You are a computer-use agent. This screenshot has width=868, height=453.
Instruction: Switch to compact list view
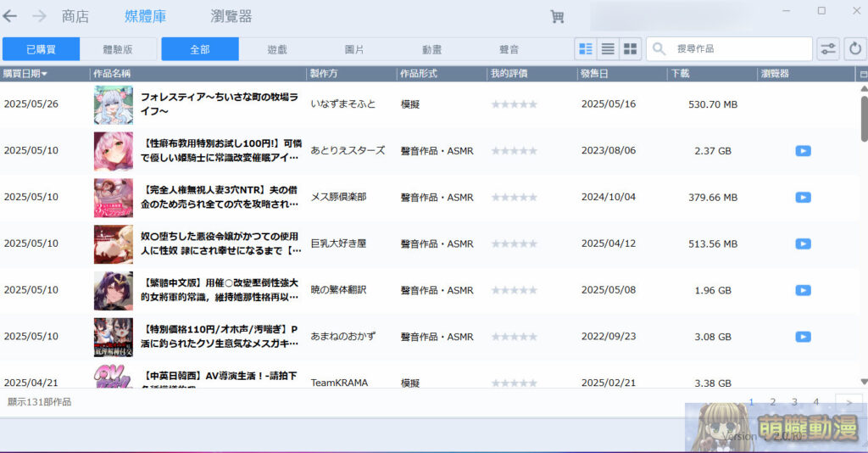point(608,48)
